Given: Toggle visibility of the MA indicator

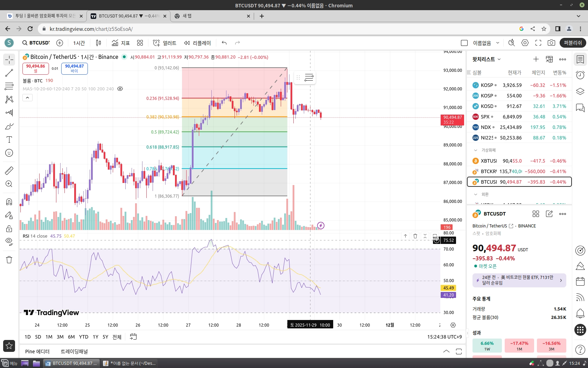Looking at the screenshot, I should (x=120, y=89).
